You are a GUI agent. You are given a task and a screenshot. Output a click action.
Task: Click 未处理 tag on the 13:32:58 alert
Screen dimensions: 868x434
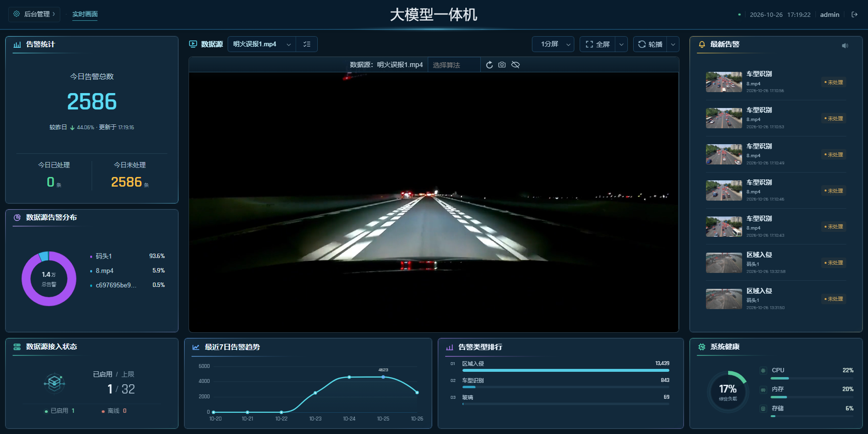[x=834, y=263]
